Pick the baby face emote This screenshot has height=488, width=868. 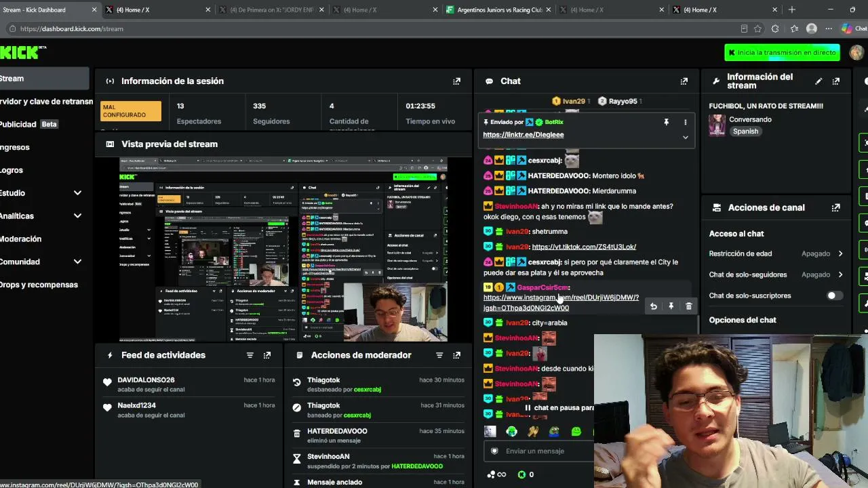point(490,431)
